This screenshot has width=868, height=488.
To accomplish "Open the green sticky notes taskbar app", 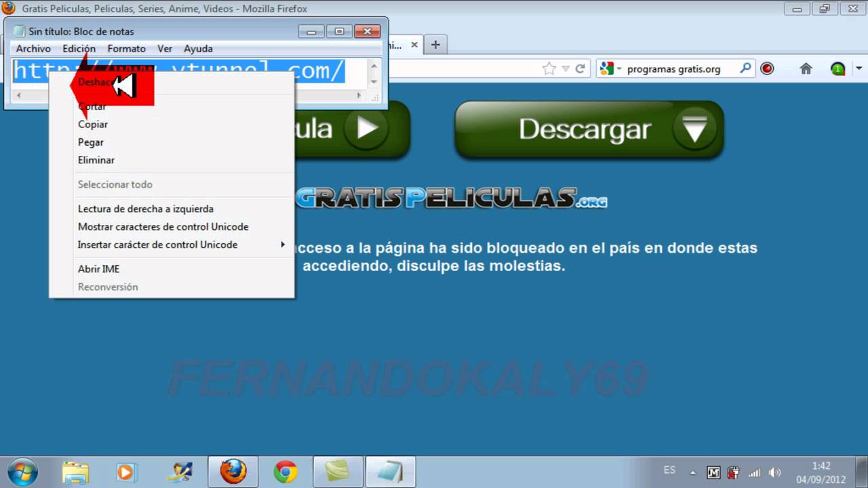I will (338, 472).
